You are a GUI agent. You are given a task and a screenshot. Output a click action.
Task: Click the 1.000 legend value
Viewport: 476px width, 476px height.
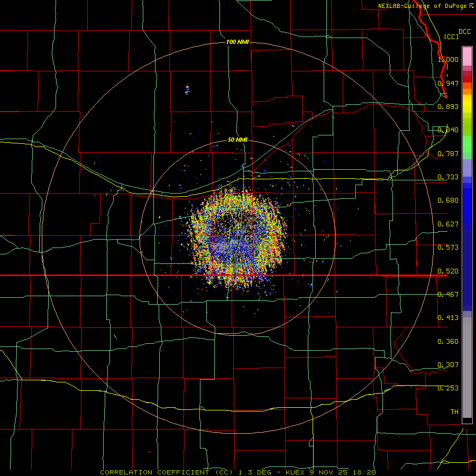point(448,59)
